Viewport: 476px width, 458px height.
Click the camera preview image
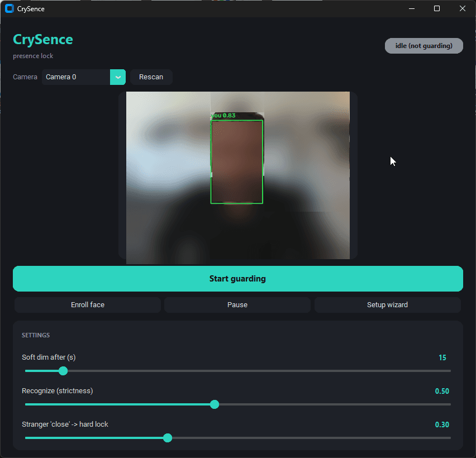(237, 178)
